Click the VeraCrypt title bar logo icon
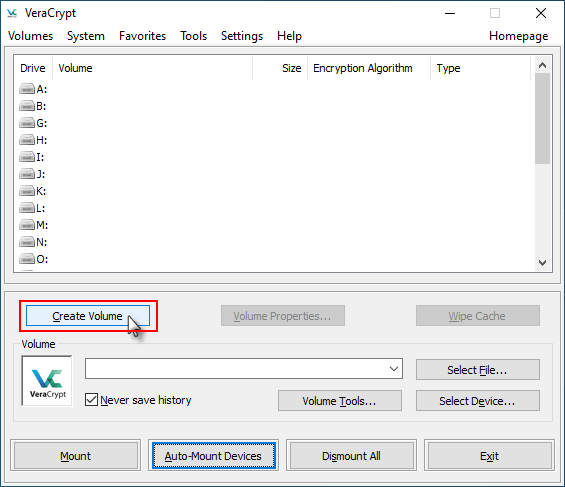Screen dimensions: 565x487 click(12, 13)
